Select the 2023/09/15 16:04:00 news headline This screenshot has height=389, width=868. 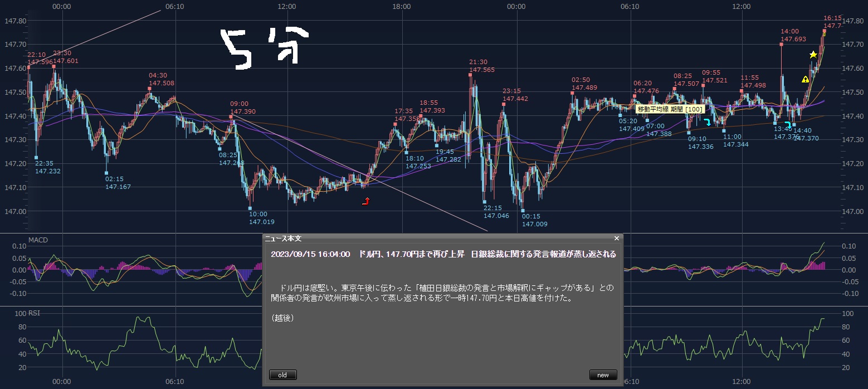pyautogui.click(x=443, y=254)
